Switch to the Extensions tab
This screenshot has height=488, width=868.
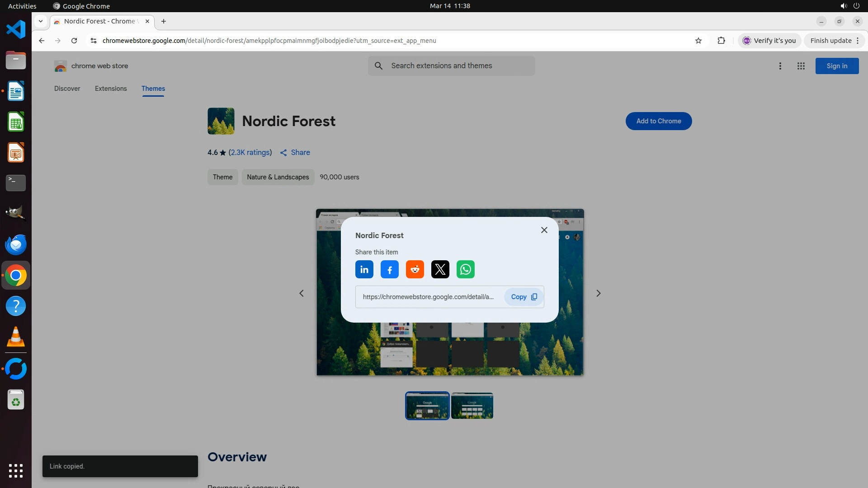[x=111, y=89]
